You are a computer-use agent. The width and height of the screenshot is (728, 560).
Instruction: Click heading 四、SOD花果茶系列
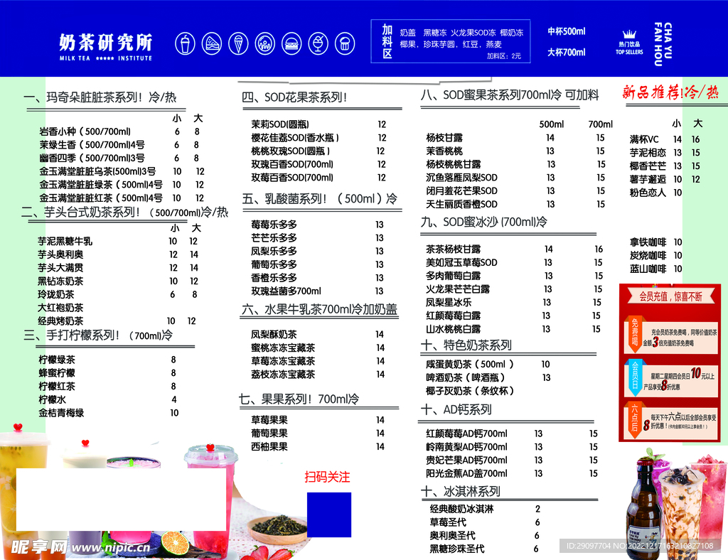pyautogui.click(x=294, y=97)
